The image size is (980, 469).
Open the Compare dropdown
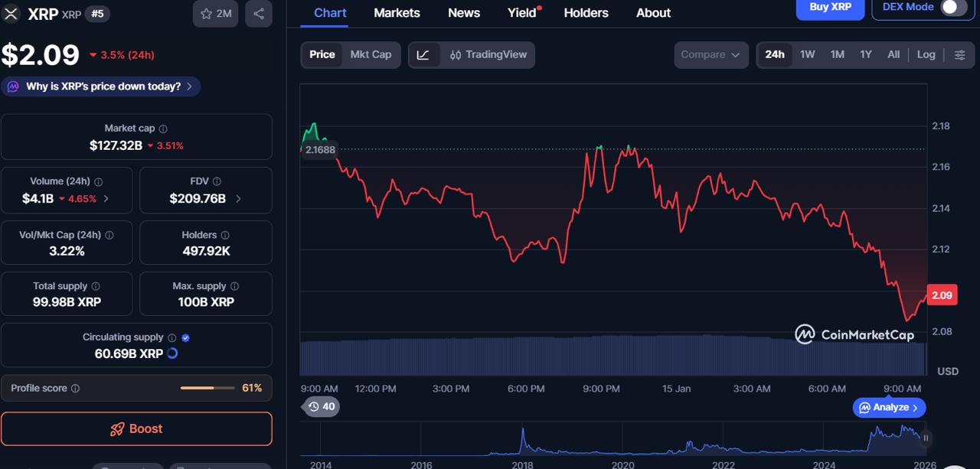710,54
